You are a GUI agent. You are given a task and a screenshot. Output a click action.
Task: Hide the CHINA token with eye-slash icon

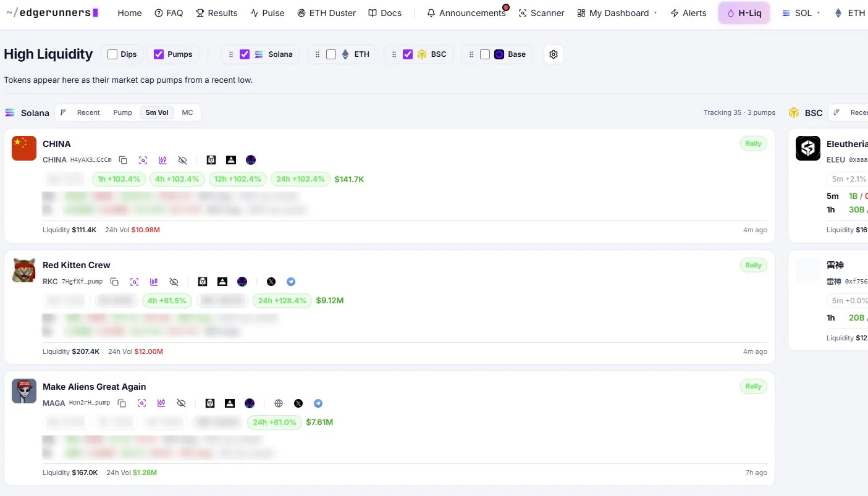click(182, 160)
